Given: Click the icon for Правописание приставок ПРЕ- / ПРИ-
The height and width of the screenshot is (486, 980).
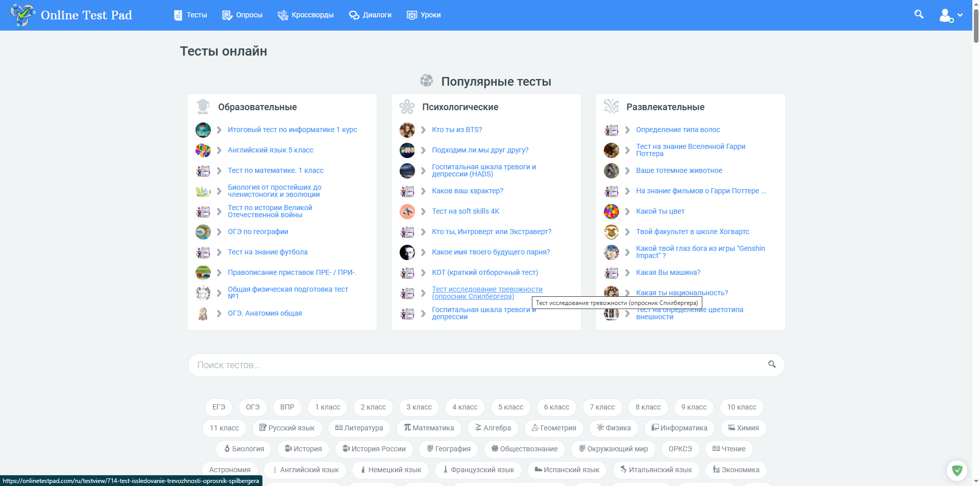Looking at the screenshot, I should tap(203, 273).
